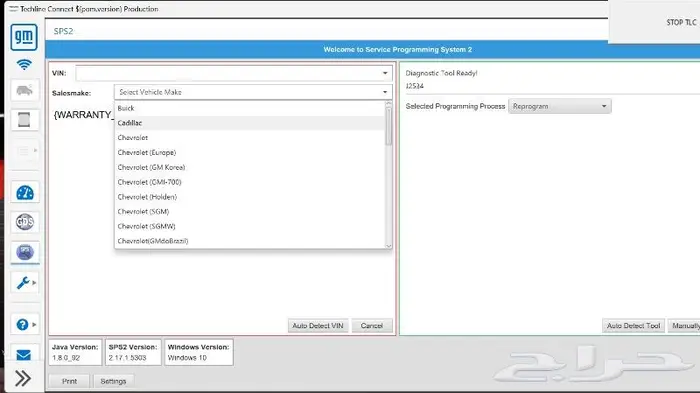Open the Reprogram process dropdown
Viewport: 700px width, 393px height.
559,106
